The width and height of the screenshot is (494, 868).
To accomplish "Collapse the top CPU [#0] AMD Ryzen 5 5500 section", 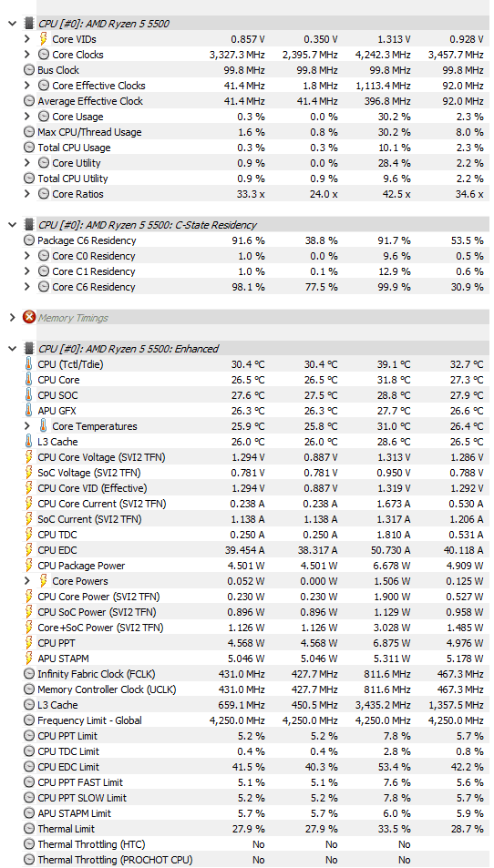I will (x=12, y=24).
